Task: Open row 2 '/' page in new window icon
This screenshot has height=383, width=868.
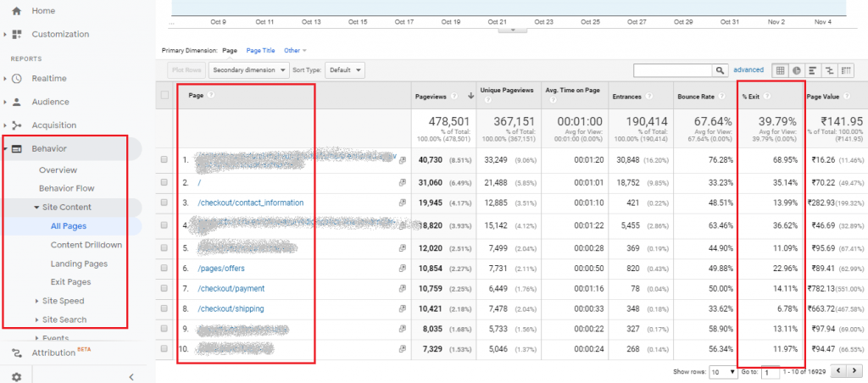Action: (x=403, y=183)
